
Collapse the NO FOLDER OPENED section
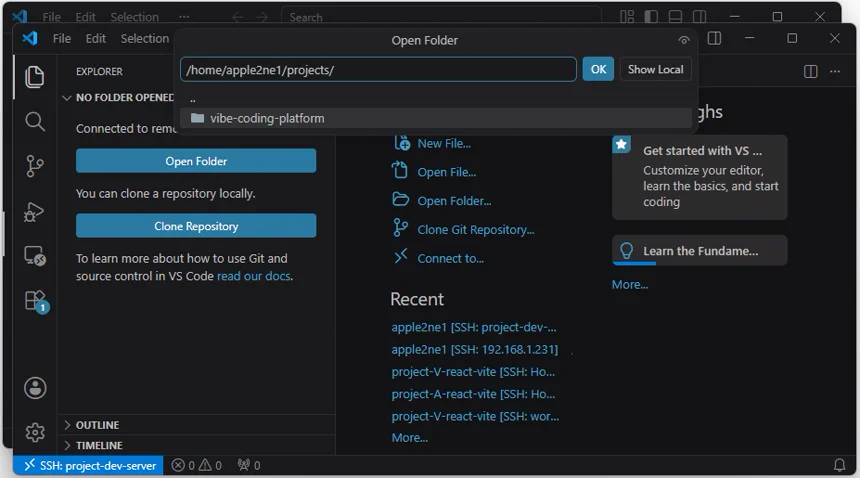click(x=67, y=98)
